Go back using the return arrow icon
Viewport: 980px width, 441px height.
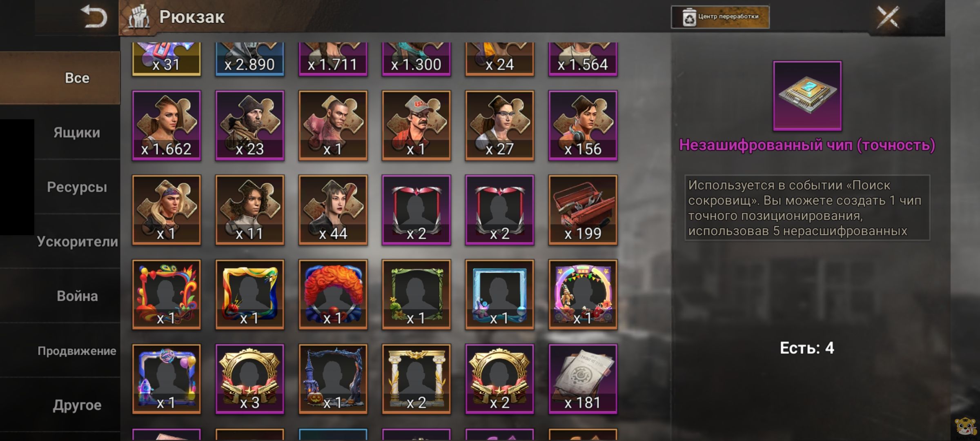(x=94, y=17)
